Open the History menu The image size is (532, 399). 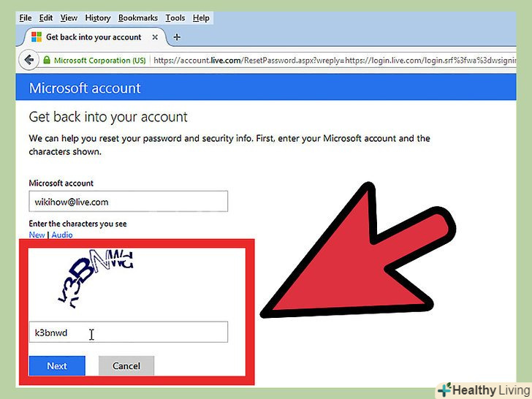98,18
